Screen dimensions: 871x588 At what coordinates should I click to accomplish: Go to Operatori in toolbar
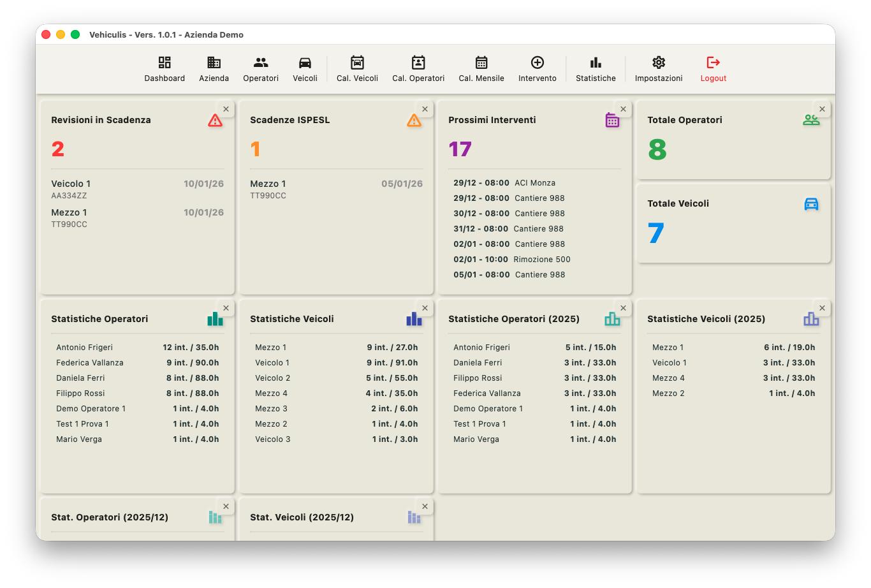pos(261,69)
